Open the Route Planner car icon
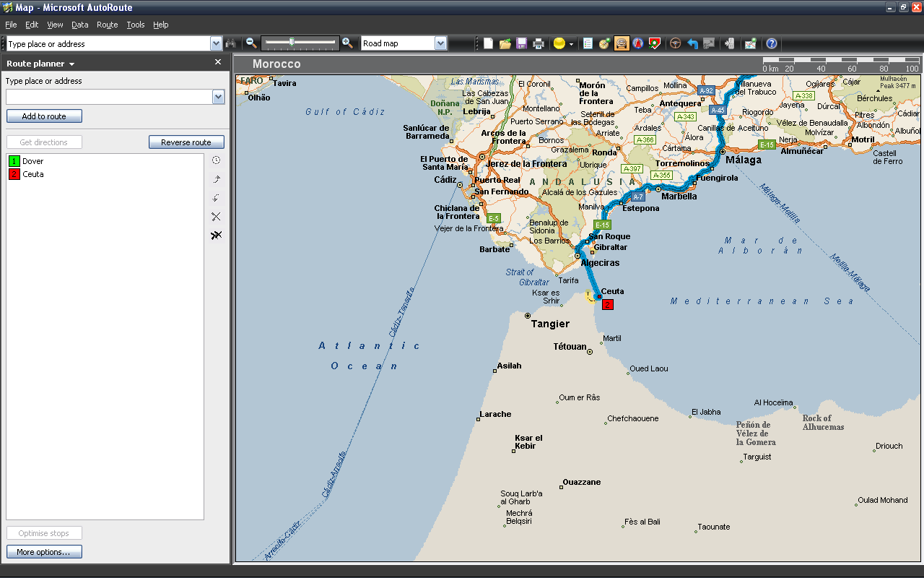 point(621,43)
